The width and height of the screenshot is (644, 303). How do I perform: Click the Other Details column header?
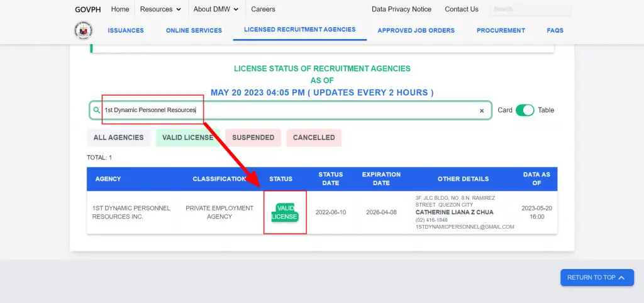[x=464, y=180]
